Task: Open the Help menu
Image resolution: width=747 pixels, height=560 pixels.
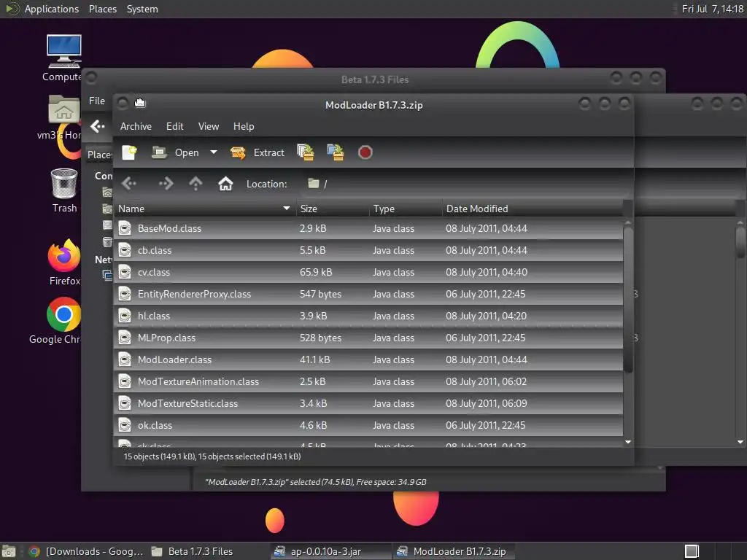Action: [244, 126]
